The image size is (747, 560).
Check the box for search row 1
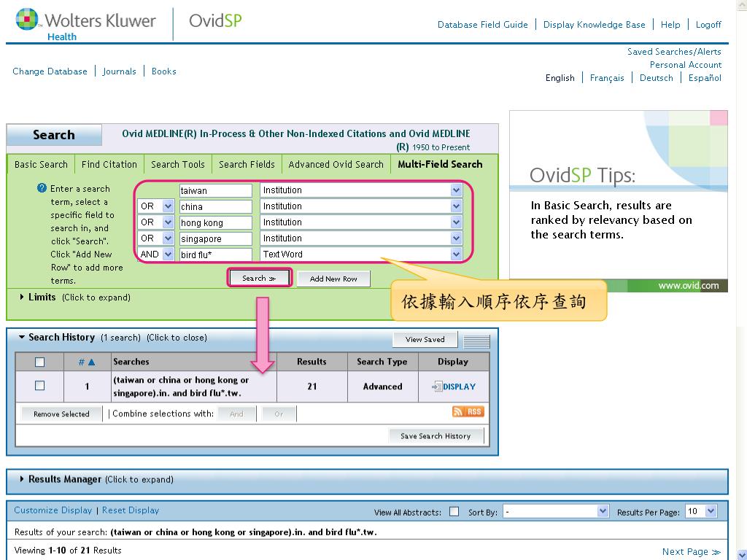pos(40,386)
